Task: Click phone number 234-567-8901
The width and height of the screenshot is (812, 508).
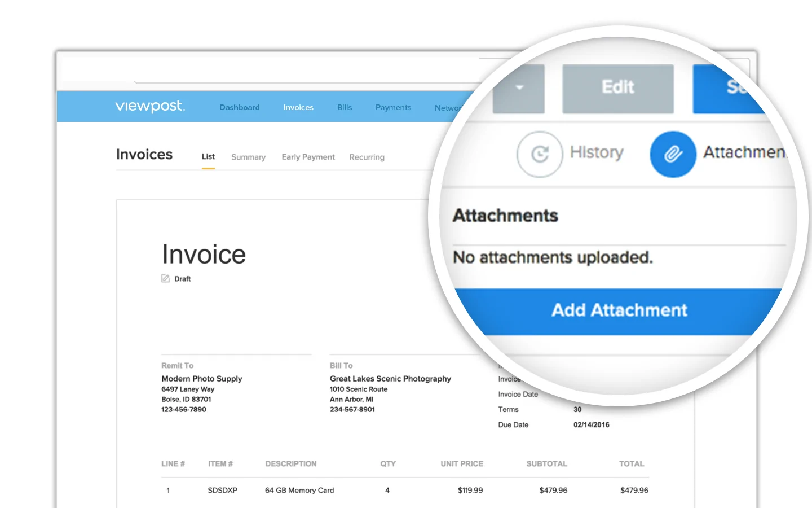Action: pyautogui.click(x=352, y=410)
